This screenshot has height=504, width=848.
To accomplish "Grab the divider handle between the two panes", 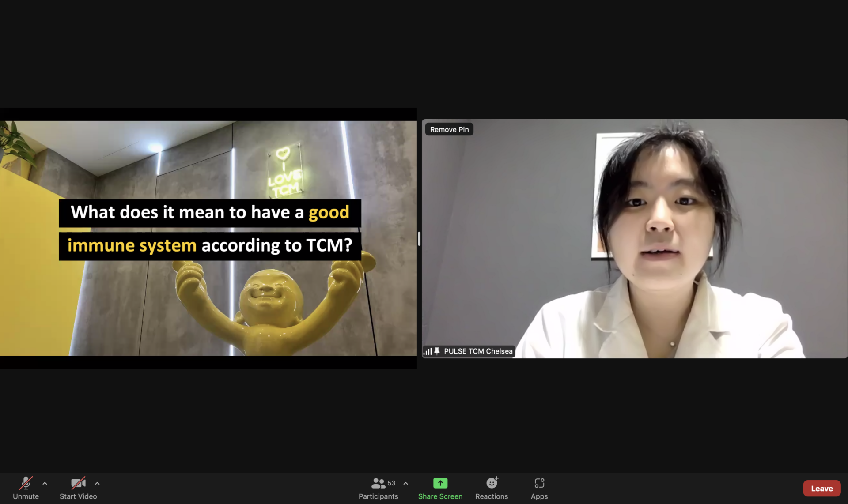I will point(419,239).
